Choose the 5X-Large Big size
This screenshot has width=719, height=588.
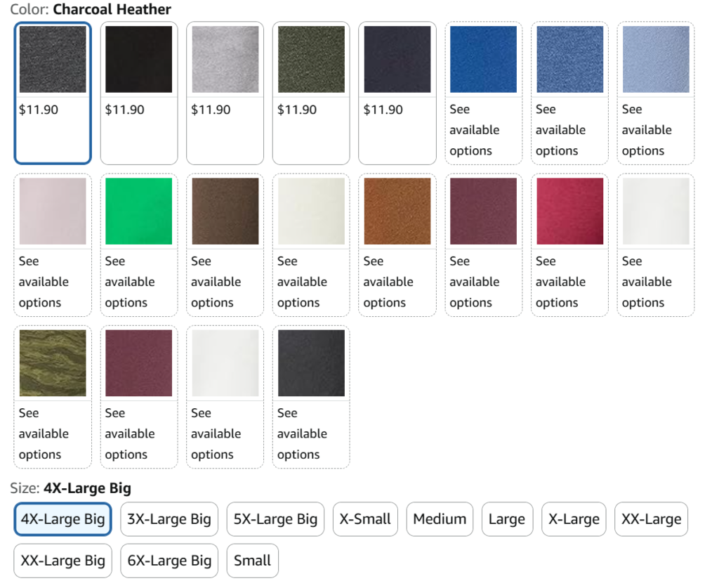[275, 519]
